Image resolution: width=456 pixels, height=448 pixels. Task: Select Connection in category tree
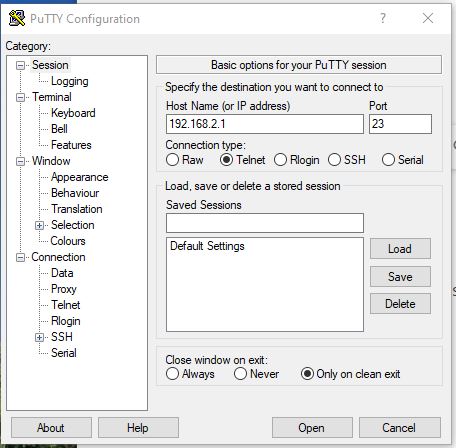coord(58,257)
